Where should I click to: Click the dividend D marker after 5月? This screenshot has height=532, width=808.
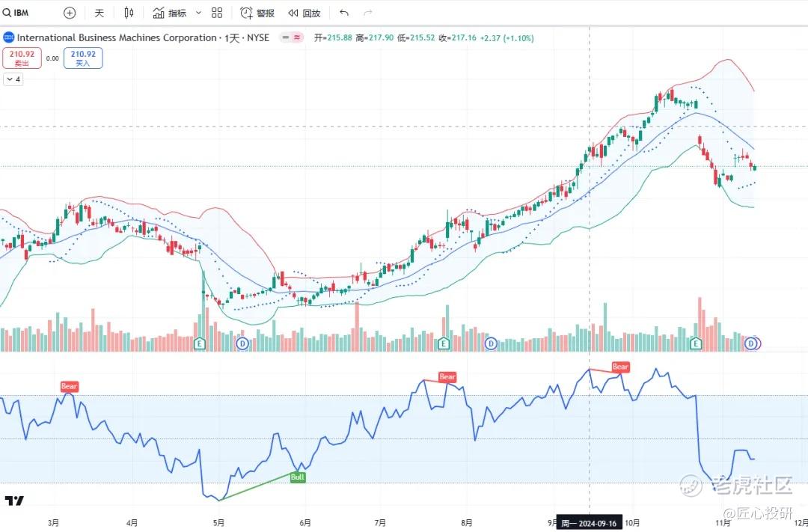tap(242, 343)
